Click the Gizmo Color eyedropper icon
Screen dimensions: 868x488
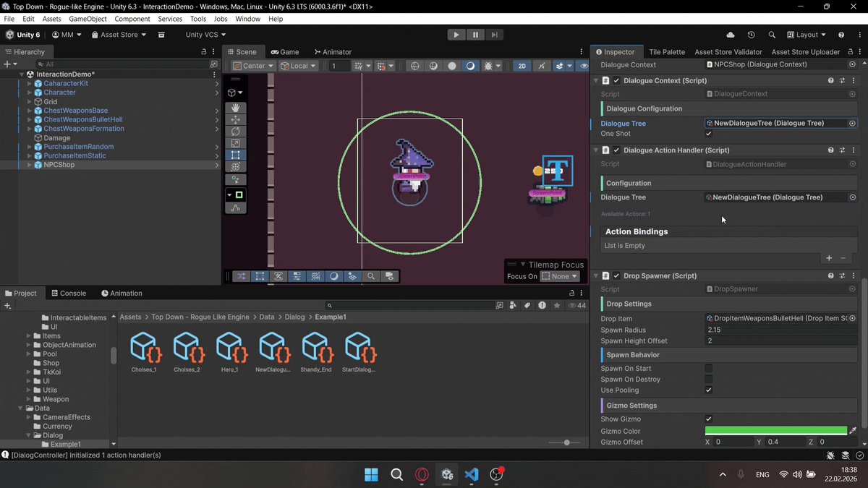pyautogui.click(x=853, y=431)
